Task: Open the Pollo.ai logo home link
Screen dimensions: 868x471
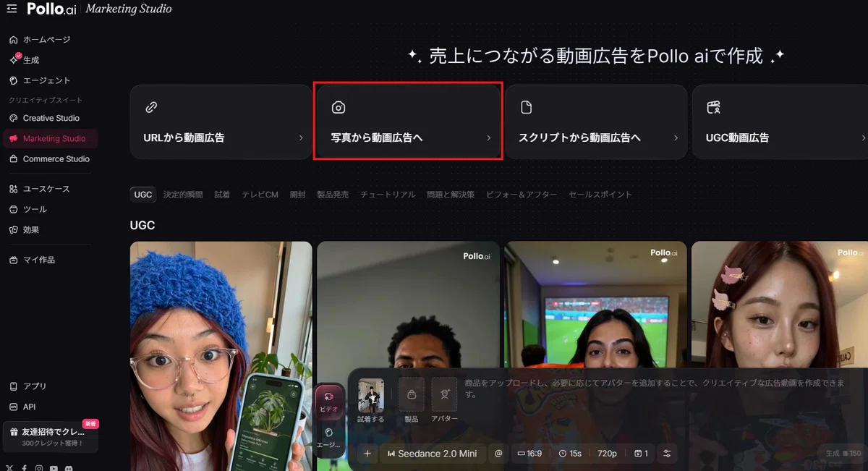Action: click(x=51, y=9)
